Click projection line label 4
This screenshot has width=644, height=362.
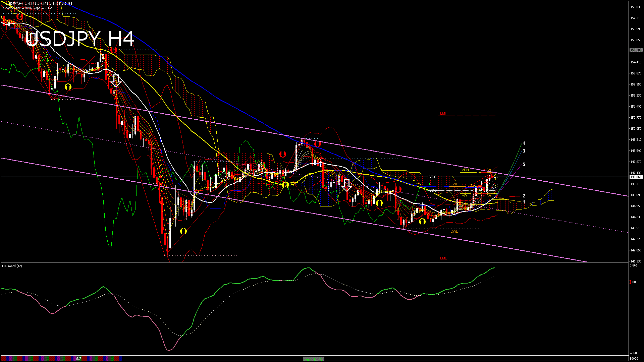[x=524, y=143]
